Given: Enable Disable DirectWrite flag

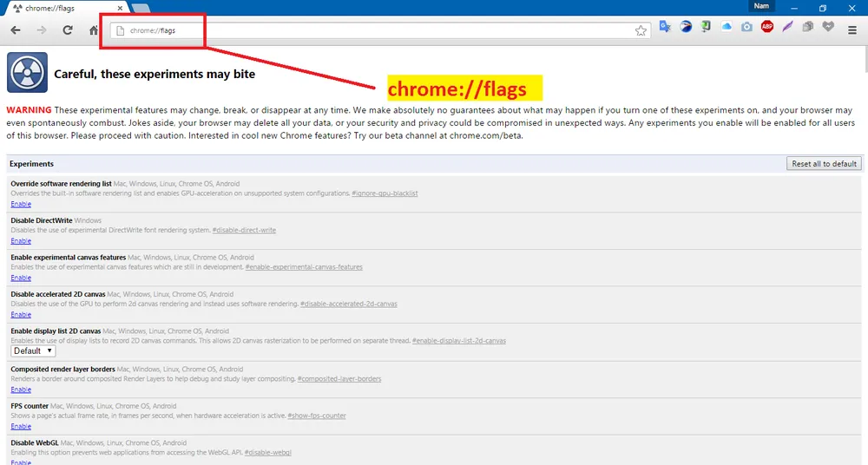Looking at the screenshot, I should tap(21, 241).
